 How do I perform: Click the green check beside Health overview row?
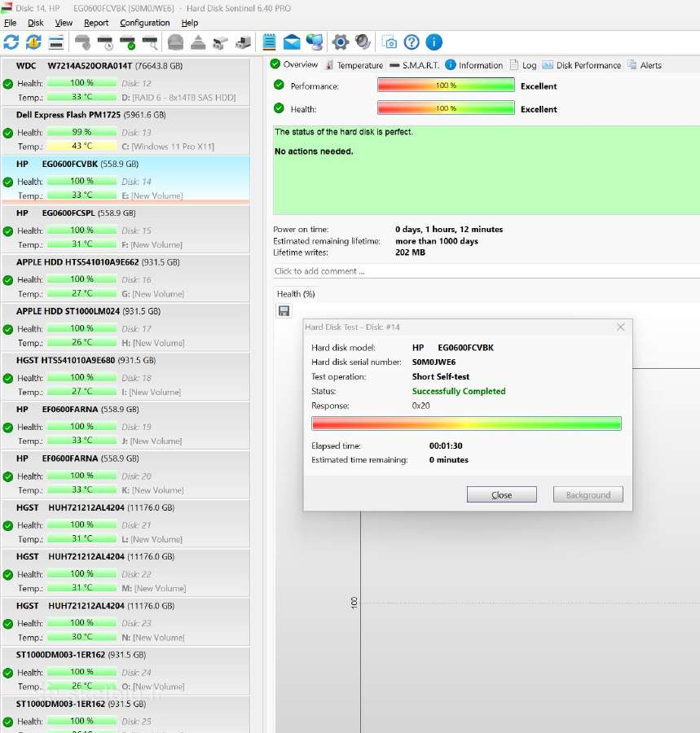point(280,108)
